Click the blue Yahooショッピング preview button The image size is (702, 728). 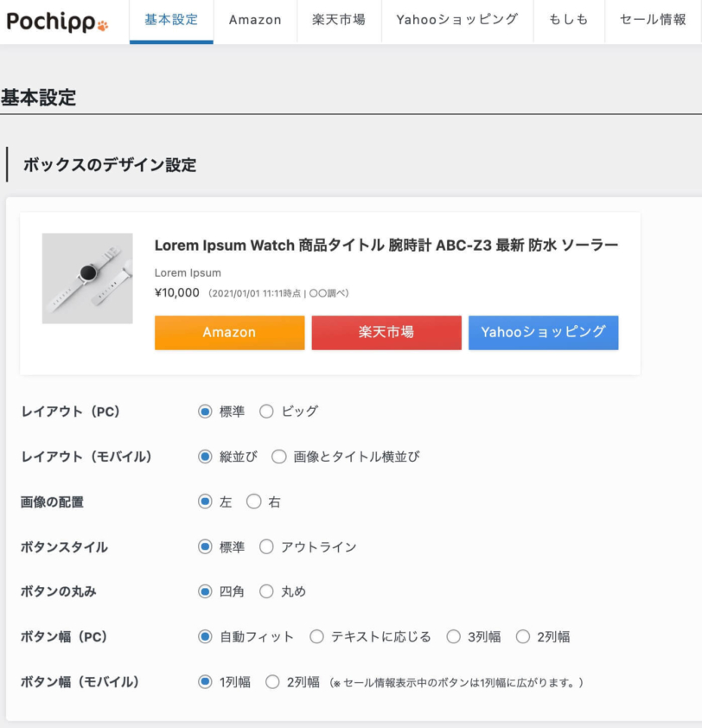(x=543, y=332)
